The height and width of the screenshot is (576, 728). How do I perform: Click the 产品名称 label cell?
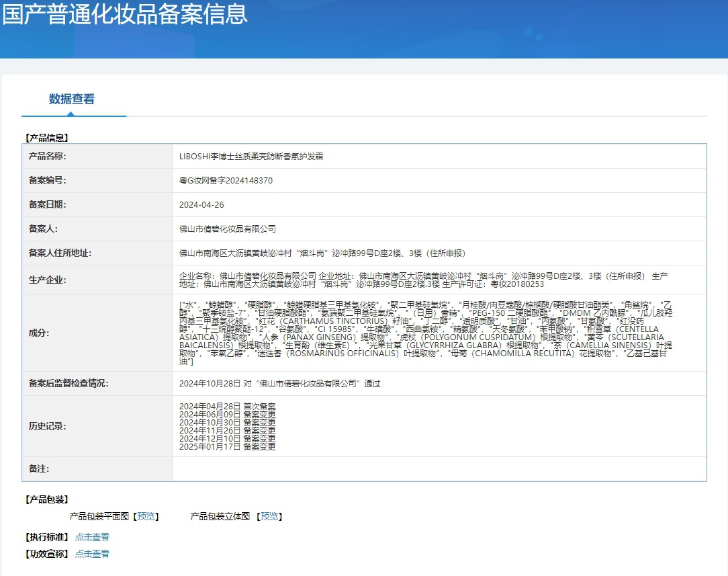97,157
